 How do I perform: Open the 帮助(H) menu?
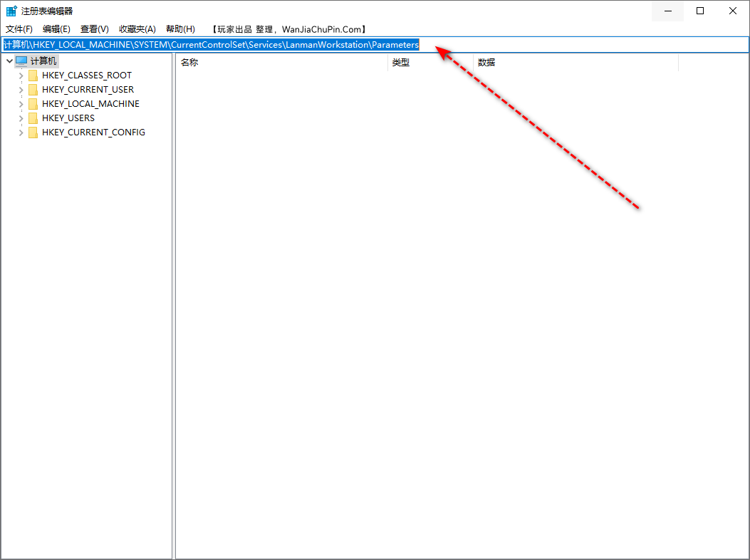click(x=180, y=28)
